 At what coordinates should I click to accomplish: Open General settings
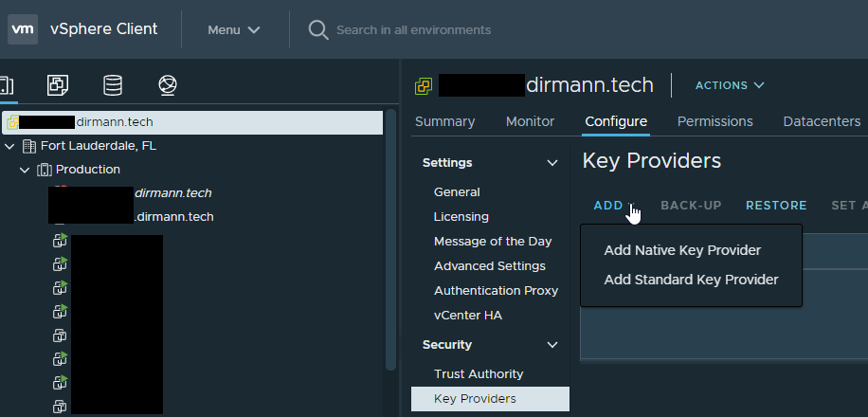pos(457,192)
